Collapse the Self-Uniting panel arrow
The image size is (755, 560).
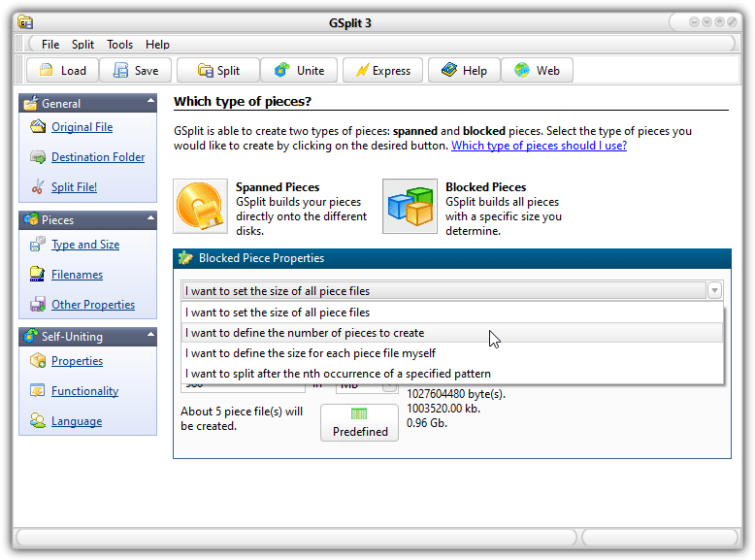click(150, 334)
